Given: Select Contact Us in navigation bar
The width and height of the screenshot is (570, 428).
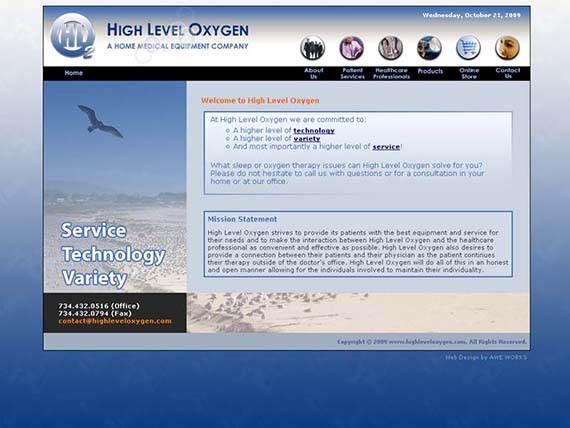Looking at the screenshot, I should tap(508, 73).
